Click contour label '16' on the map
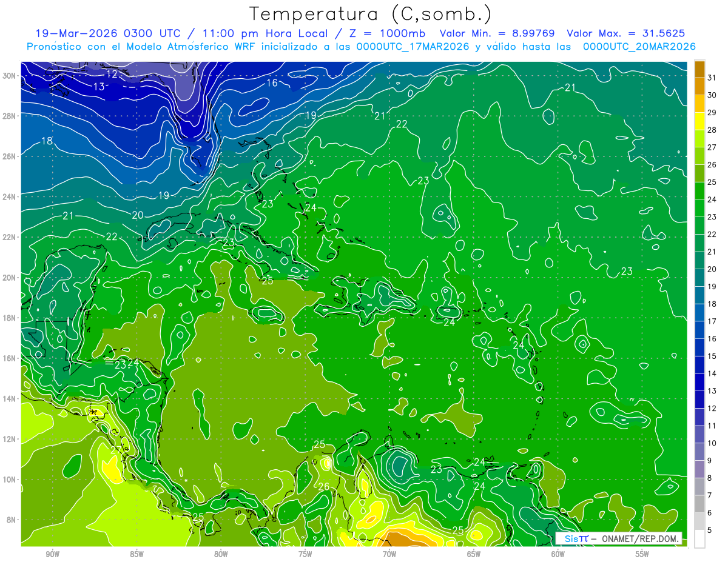Viewport: 728px width, 562px height. pos(272,82)
